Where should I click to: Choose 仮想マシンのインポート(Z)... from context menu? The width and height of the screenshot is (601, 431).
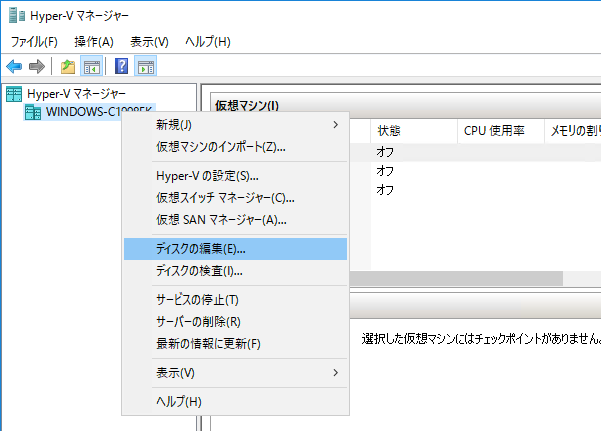[235, 146]
